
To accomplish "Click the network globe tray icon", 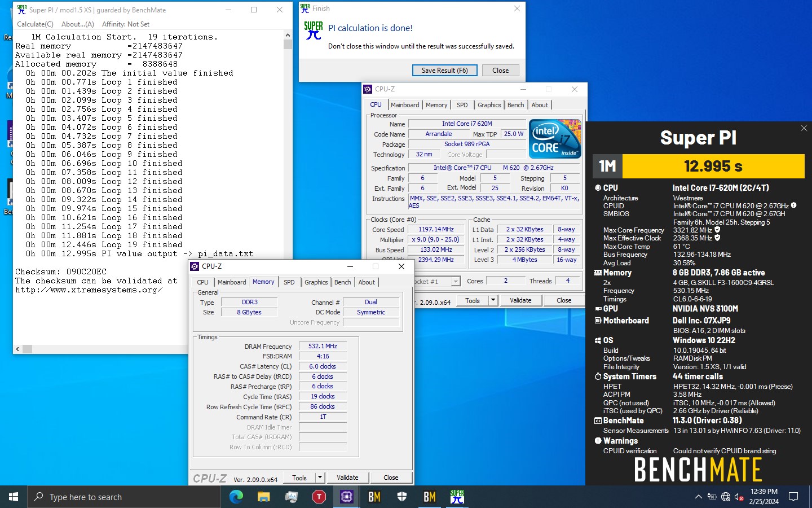I will (726, 497).
